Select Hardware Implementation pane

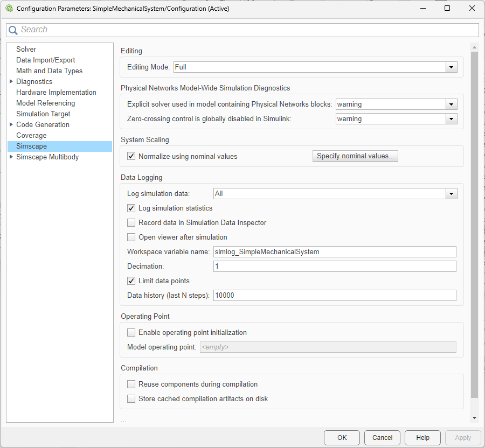(x=56, y=92)
